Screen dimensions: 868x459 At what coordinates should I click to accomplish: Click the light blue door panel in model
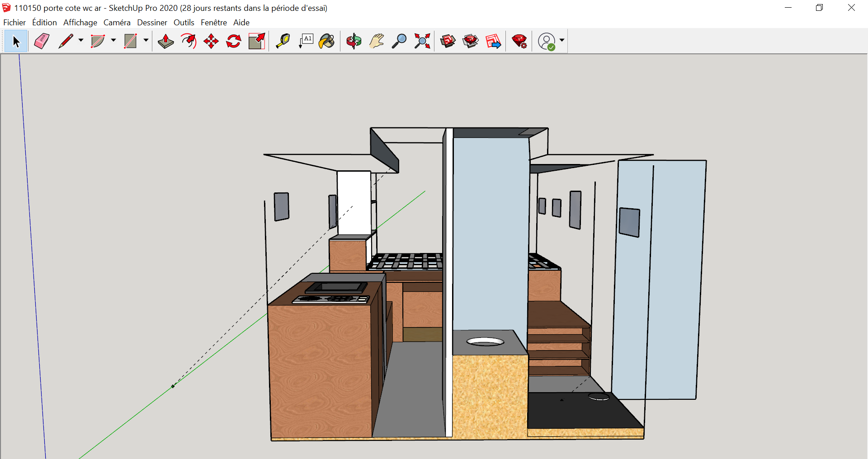(x=660, y=280)
